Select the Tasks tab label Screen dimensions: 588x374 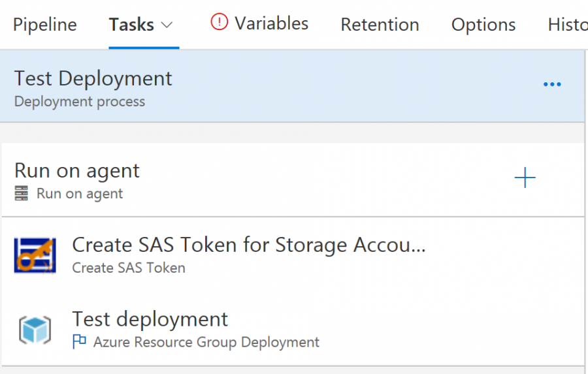tap(131, 25)
